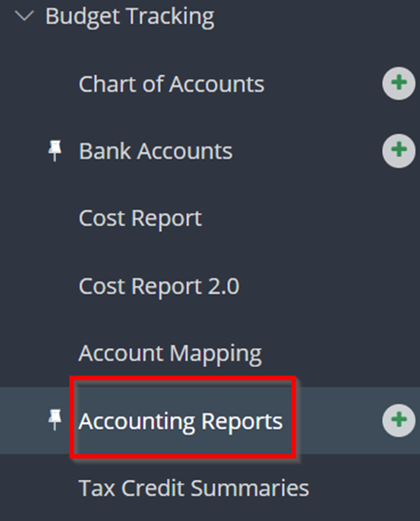Click the Budget Tracking section heading
This screenshot has height=521, width=420.
pyautogui.click(x=130, y=17)
